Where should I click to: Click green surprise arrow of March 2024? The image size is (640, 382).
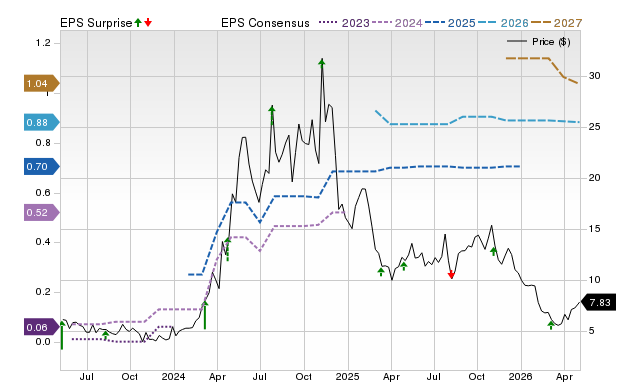(205, 315)
